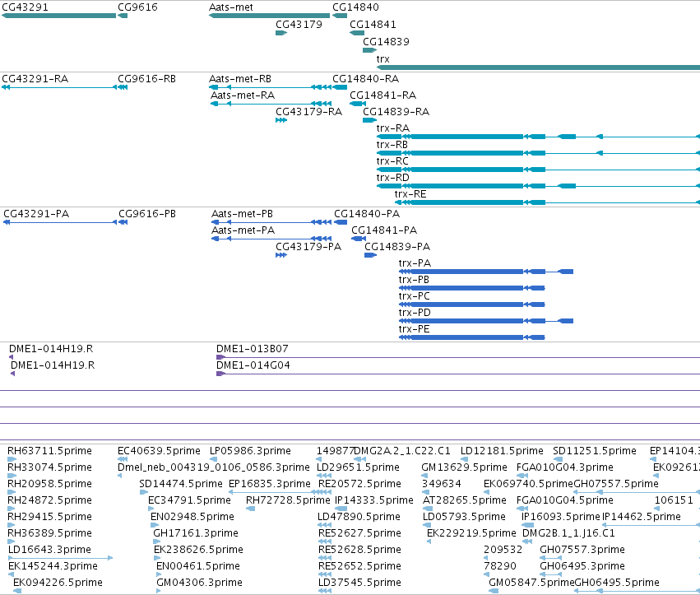This screenshot has width=700, height=595.
Task: Click the DME1-013B07 clone label
Action: pos(253,349)
